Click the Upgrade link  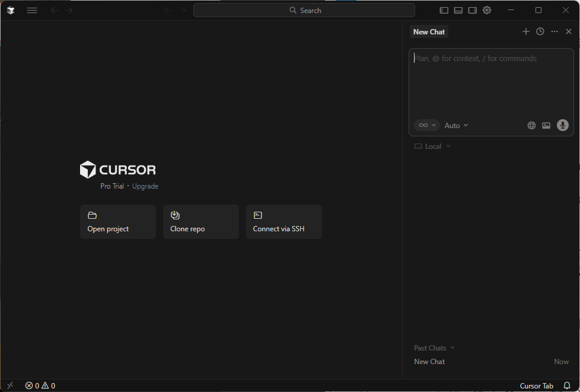(145, 186)
